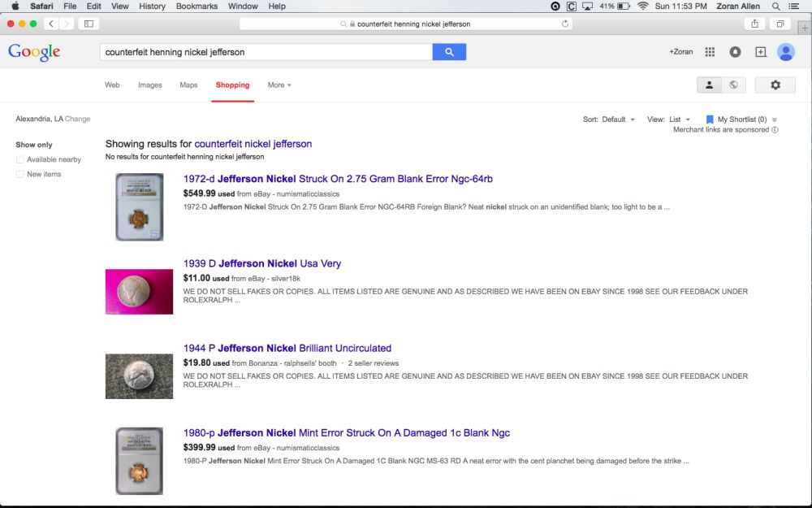Enable Available nearby checkbox

coord(19,159)
